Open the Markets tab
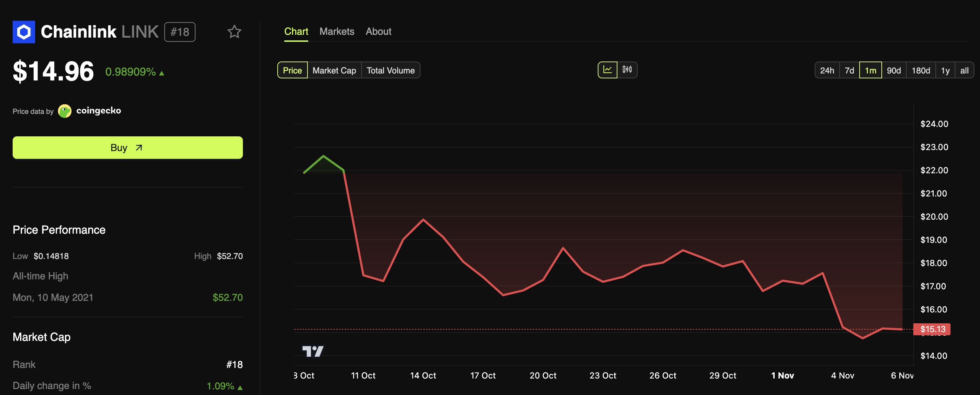 coord(337,32)
